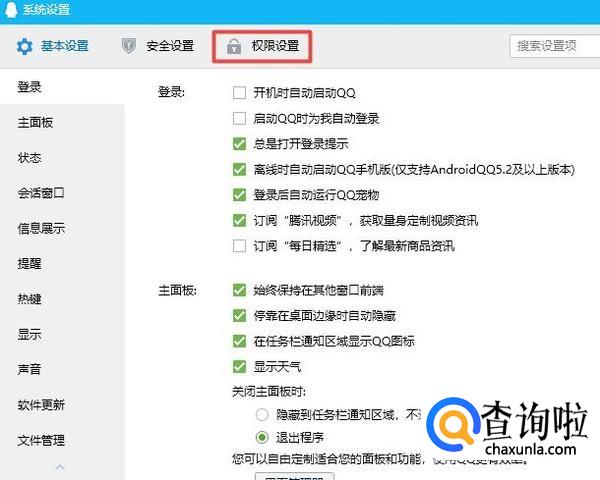Disable 登录后自动运行QQ宠物 option
Image resolution: width=600 pixels, height=480 pixels.
pyautogui.click(x=239, y=194)
